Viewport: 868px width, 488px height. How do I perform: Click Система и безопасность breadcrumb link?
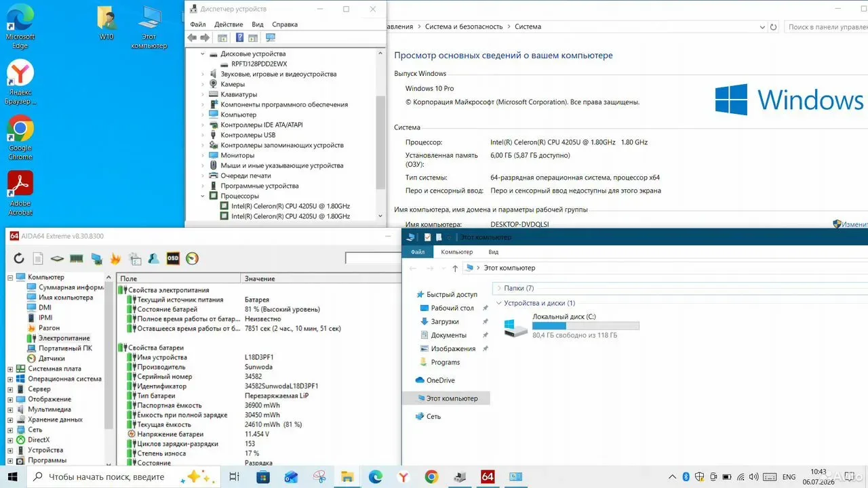(464, 27)
